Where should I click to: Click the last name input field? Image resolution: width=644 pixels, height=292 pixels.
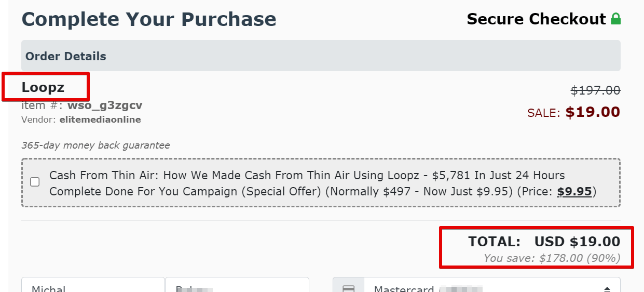[x=237, y=285]
